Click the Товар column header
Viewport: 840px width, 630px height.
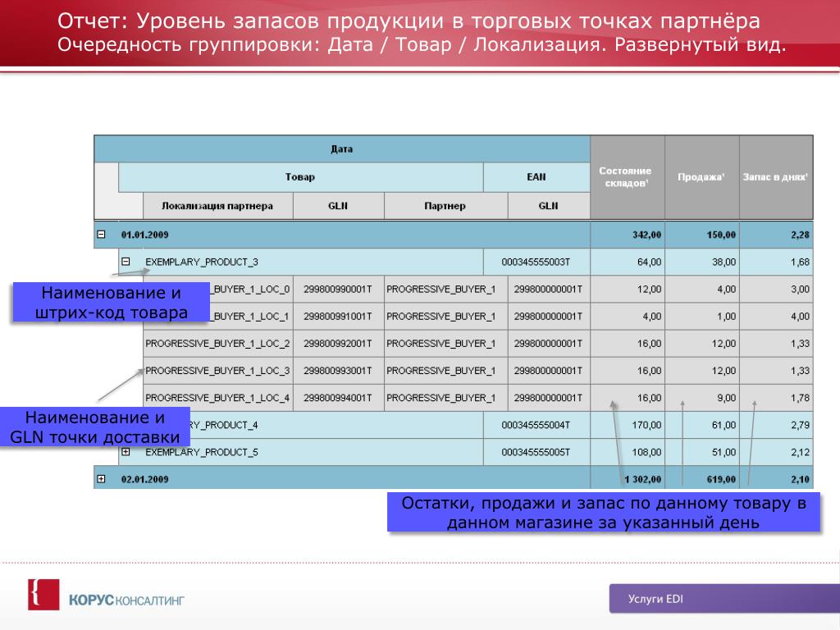coord(300,177)
